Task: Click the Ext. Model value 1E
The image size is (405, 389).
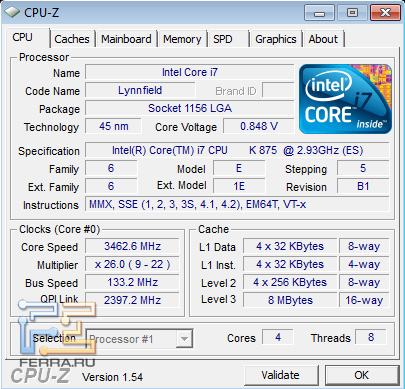Action: pyautogui.click(x=239, y=186)
